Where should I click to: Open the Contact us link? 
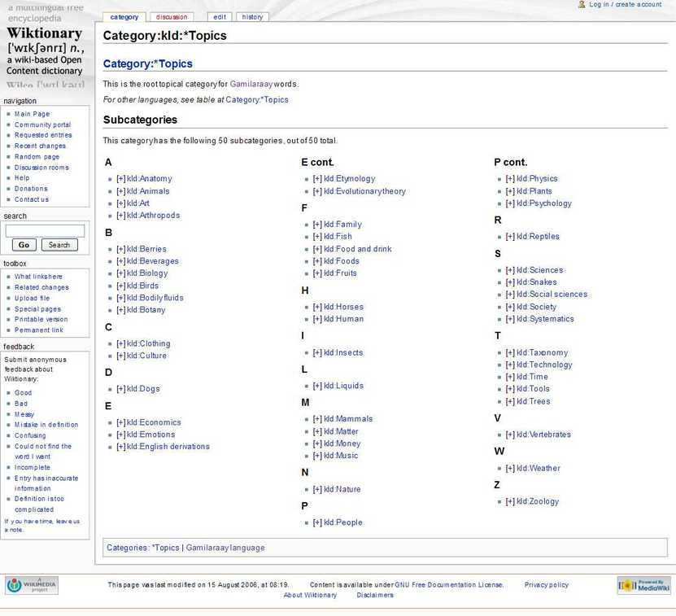32,199
